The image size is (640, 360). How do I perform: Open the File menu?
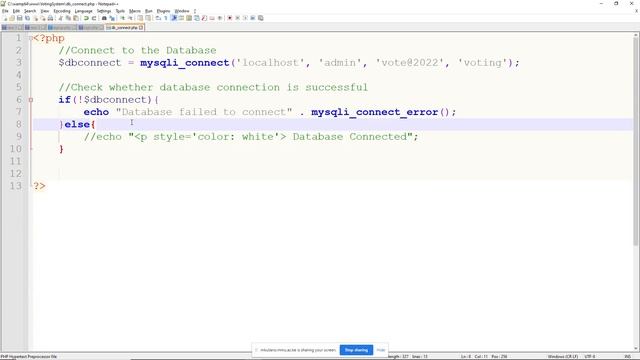[x=5, y=11]
